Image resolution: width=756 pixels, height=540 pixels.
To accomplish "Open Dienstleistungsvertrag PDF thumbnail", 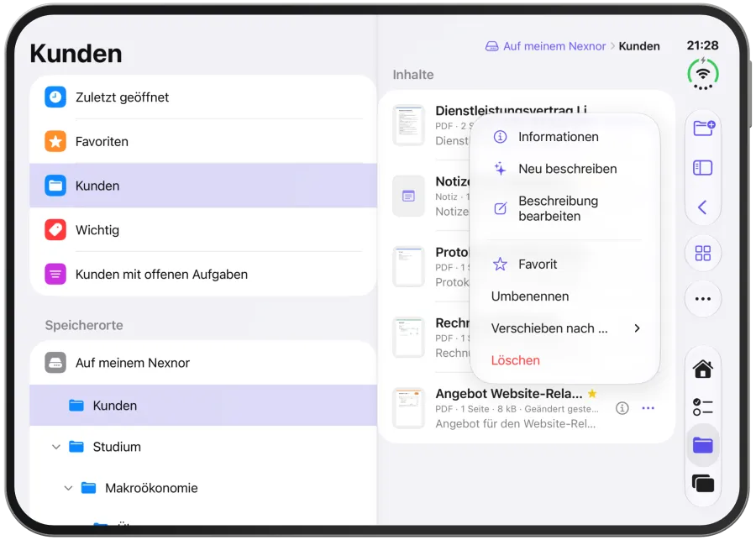I will click(408, 125).
